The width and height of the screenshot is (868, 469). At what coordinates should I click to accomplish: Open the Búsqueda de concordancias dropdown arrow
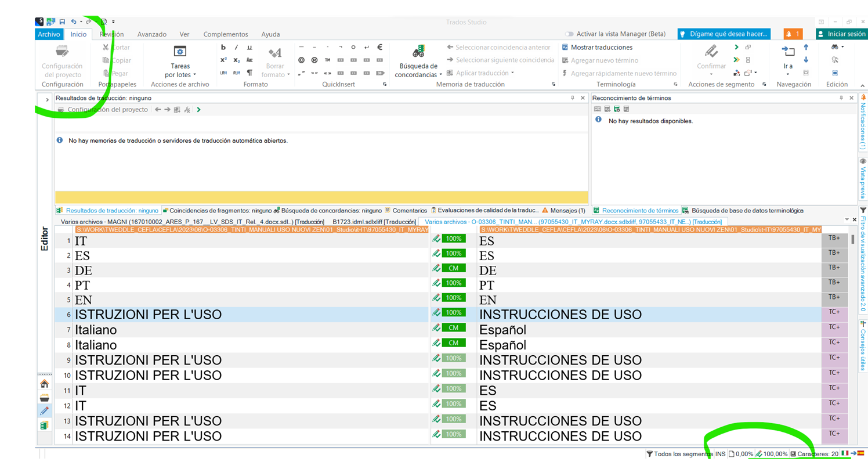coord(440,75)
